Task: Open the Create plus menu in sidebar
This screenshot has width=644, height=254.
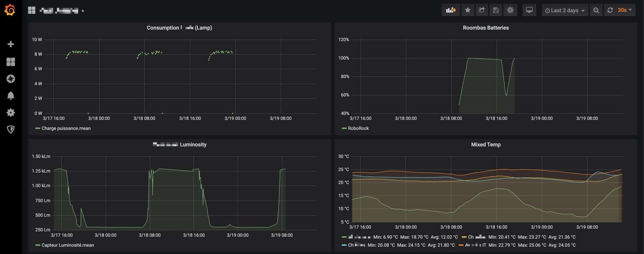Action: [11, 44]
